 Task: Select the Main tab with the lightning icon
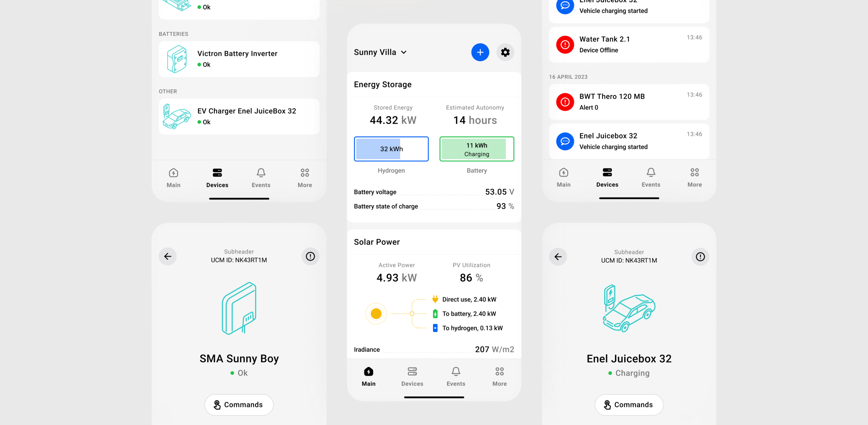[368, 376]
